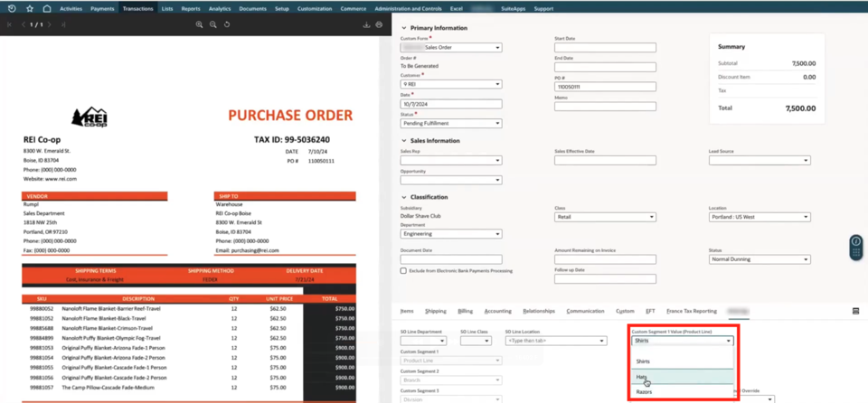The width and height of the screenshot is (868, 403).
Task: Enable Exclude from Electronic Bank Payments Processing
Action: coord(403,271)
